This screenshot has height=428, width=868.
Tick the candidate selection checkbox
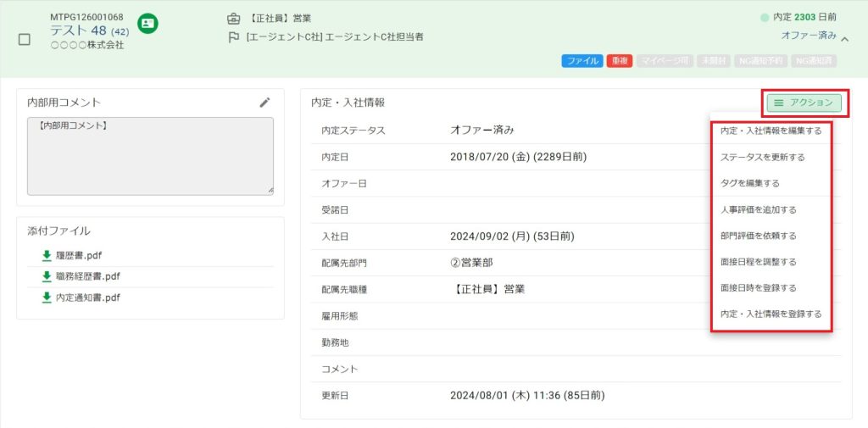pyautogui.click(x=25, y=39)
